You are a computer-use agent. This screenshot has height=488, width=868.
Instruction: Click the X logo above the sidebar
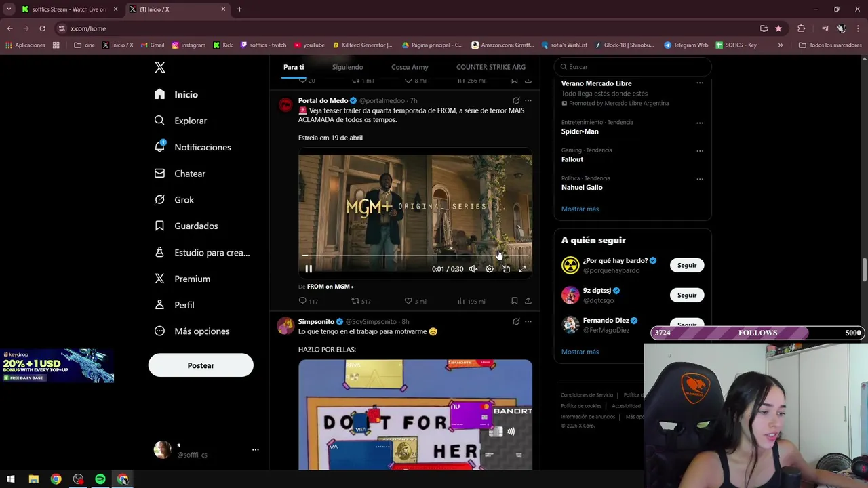[160, 67]
